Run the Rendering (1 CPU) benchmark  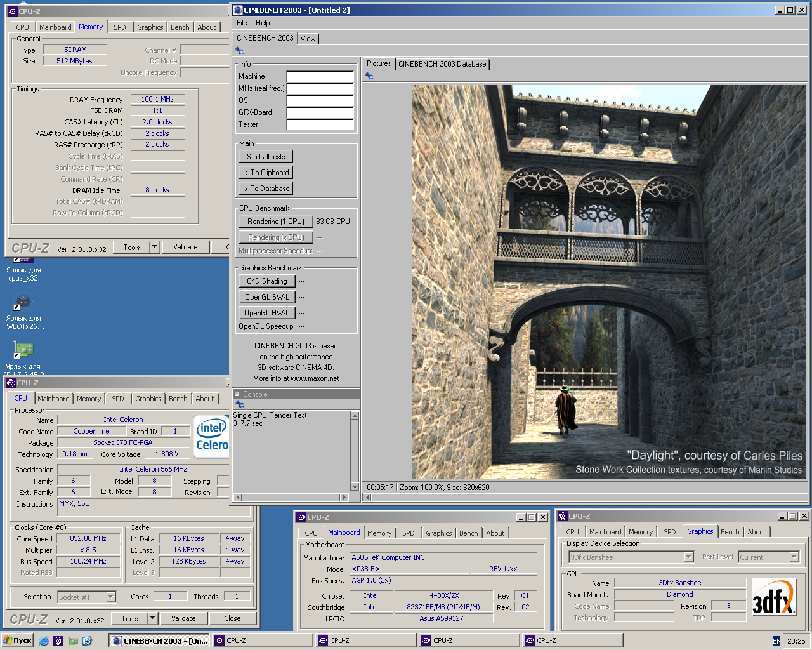point(276,222)
